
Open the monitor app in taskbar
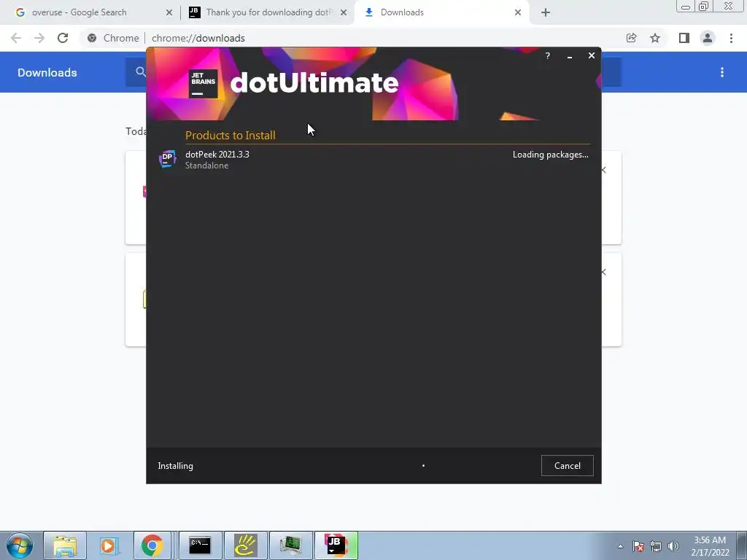pyautogui.click(x=290, y=545)
